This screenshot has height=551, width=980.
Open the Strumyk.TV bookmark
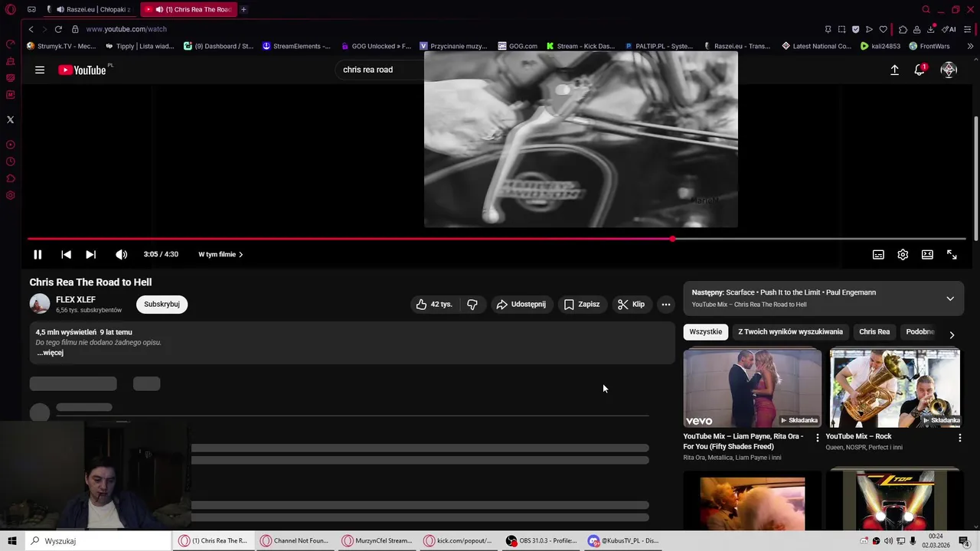[61, 46]
